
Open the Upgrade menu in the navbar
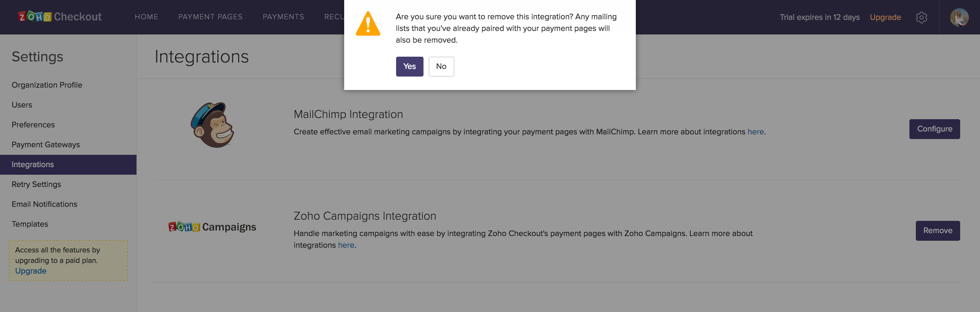click(x=885, y=17)
